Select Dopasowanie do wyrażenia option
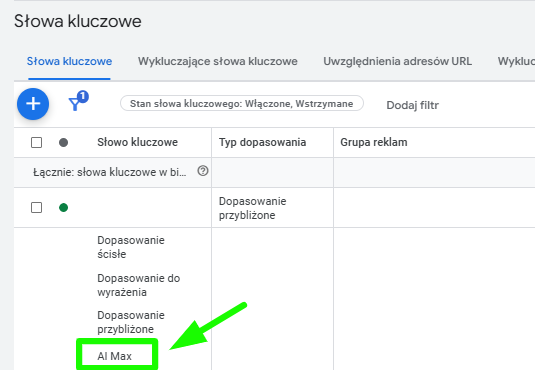535x370 pixels. coord(139,285)
